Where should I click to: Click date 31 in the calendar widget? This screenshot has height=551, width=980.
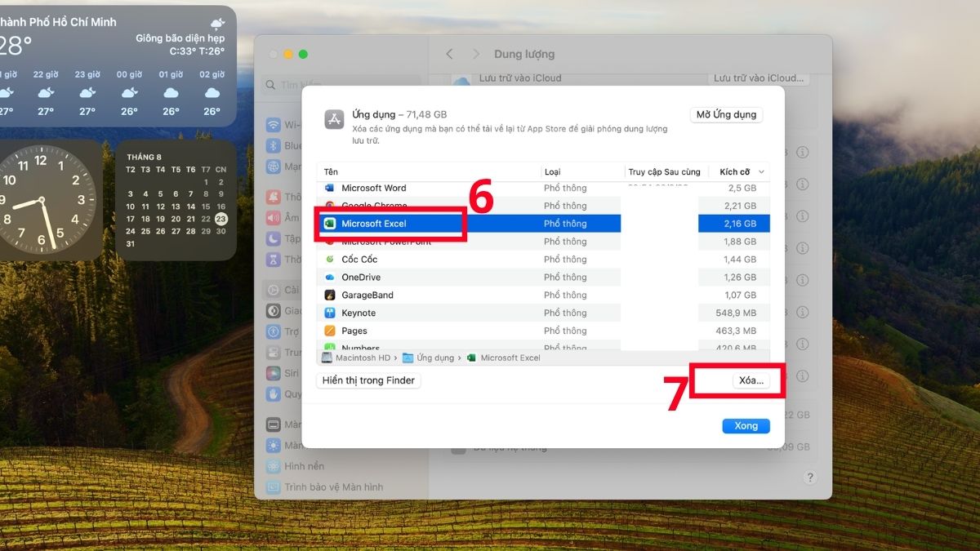click(x=131, y=243)
